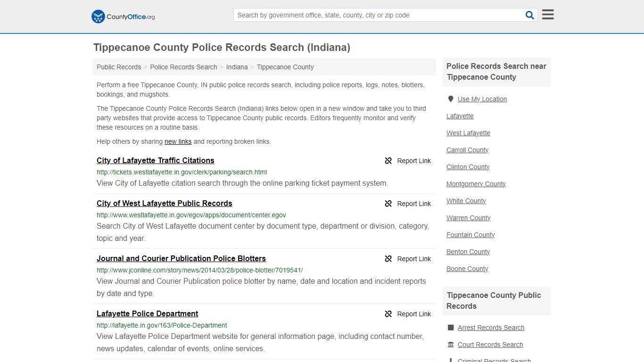Open Journal and Courier Publication Police Blotters
The width and height of the screenshot is (644, 362).
pos(181,258)
